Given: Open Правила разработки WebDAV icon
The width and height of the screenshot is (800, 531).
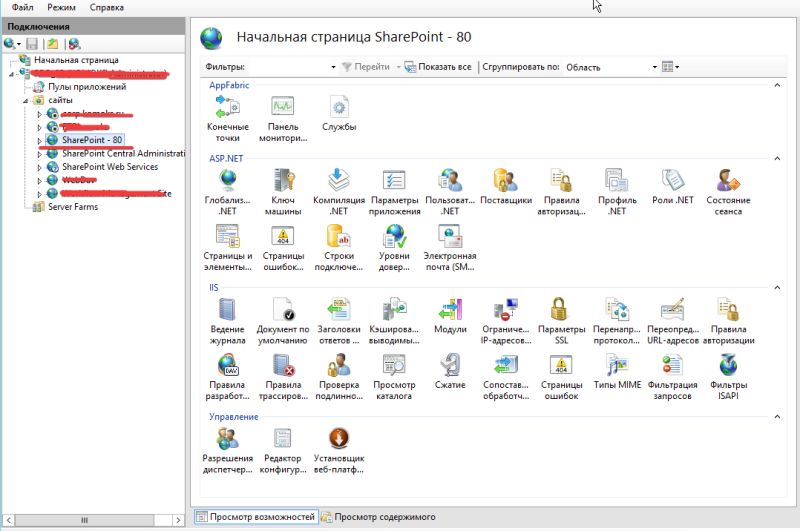Looking at the screenshot, I should pos(228,377).
